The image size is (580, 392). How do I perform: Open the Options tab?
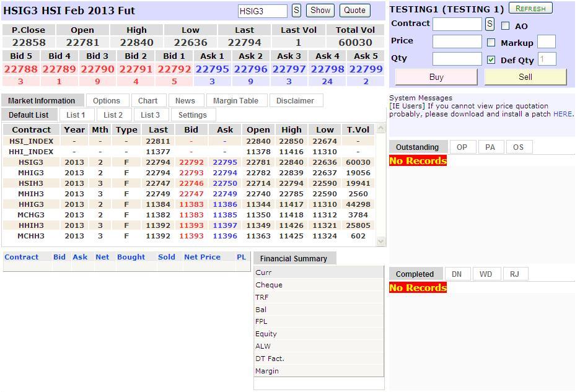107,101
